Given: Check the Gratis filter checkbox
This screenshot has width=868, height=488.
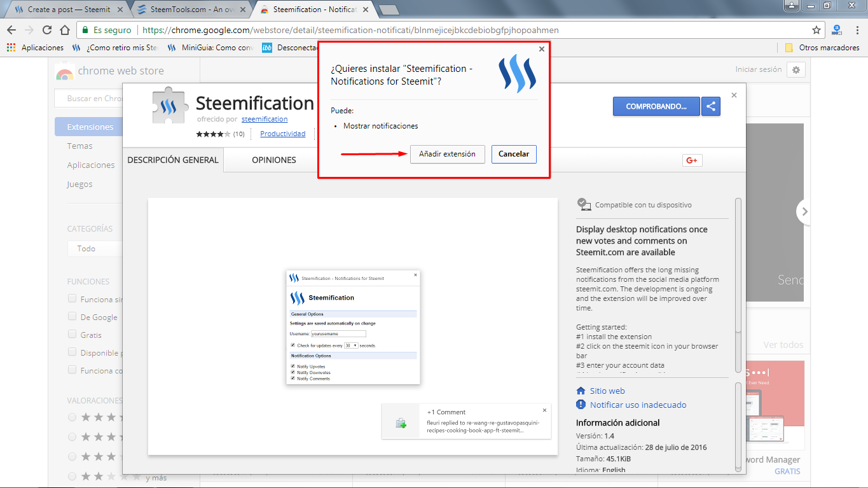Looking at the screenshot, I should pos(72,335).
